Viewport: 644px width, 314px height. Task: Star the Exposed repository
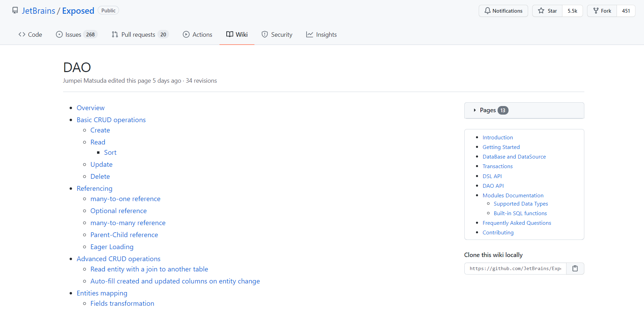click(x=547, y=11)
